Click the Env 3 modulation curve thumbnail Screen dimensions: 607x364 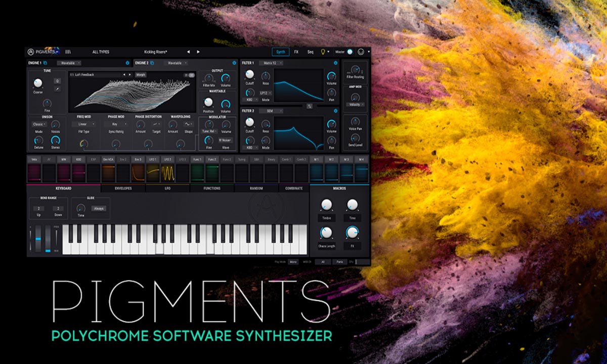(138, 173)
